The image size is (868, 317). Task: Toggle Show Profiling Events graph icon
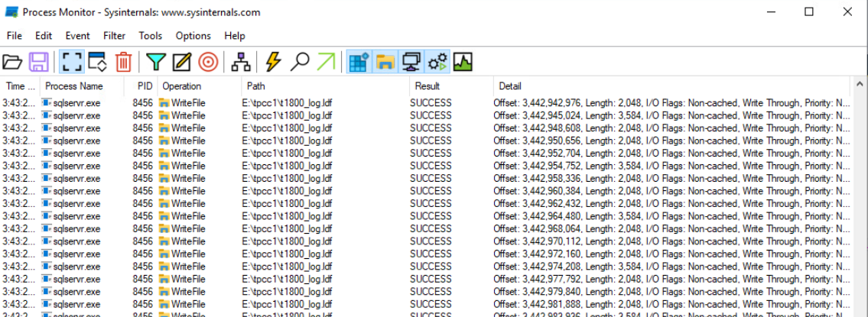point(462,62)
